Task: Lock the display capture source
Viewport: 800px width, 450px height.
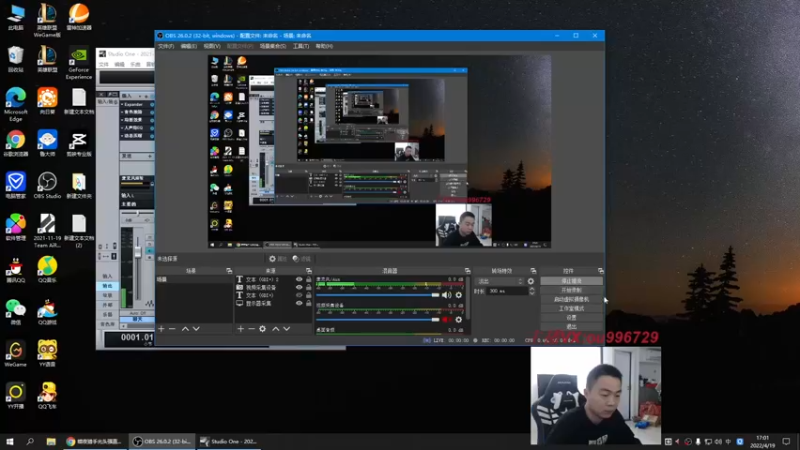Action: coord(308,303)
